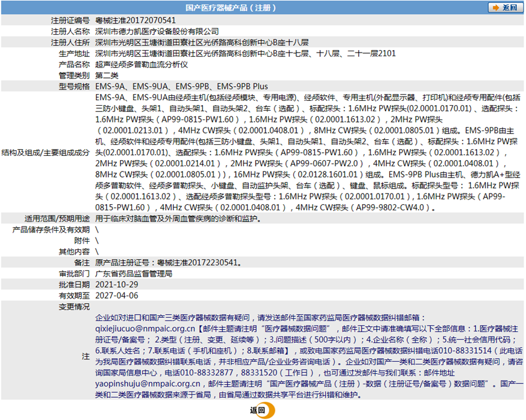Click the 型号规格 label

pyautogui.click(x=74, y=87)
